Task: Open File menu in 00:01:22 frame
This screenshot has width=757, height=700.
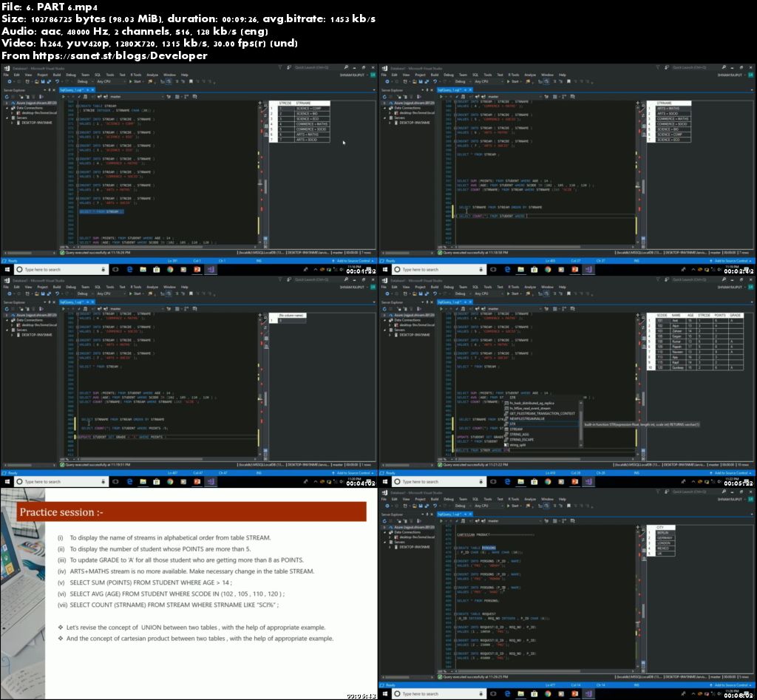Action: point(6,75)
